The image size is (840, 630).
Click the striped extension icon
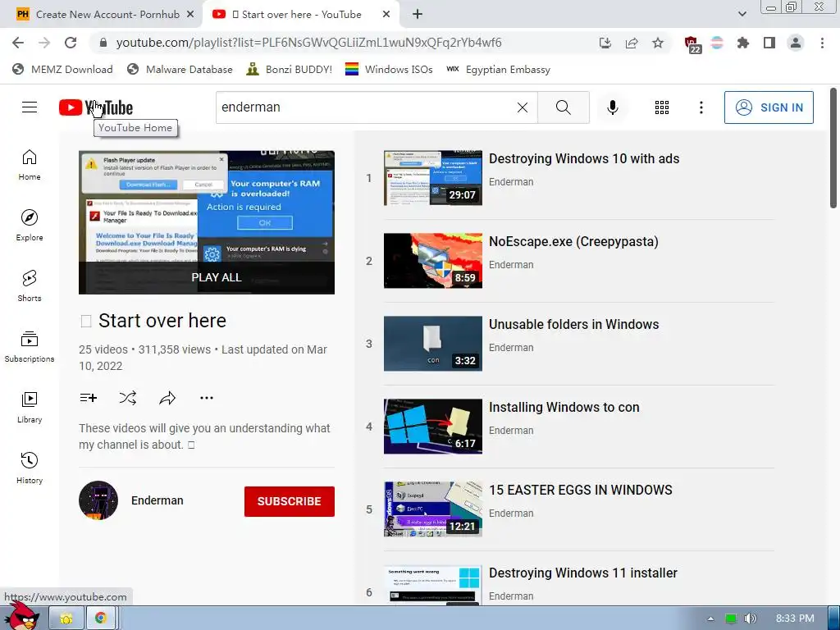point(717,43)
